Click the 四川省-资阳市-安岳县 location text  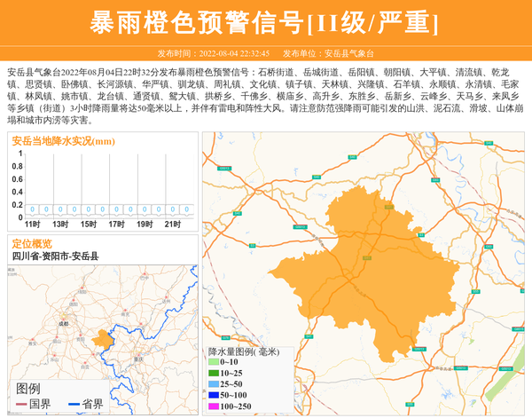point(55,256)
